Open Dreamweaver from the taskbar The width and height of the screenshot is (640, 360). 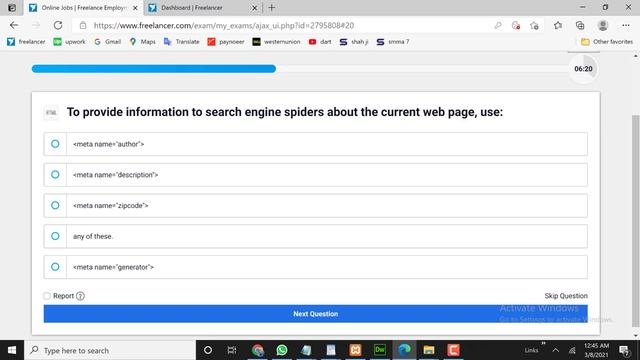pos(380,350)
